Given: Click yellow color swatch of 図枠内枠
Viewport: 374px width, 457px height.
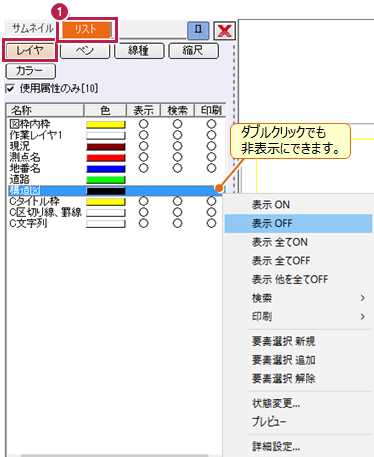Looking at the screenshot, I should [106, 125].
